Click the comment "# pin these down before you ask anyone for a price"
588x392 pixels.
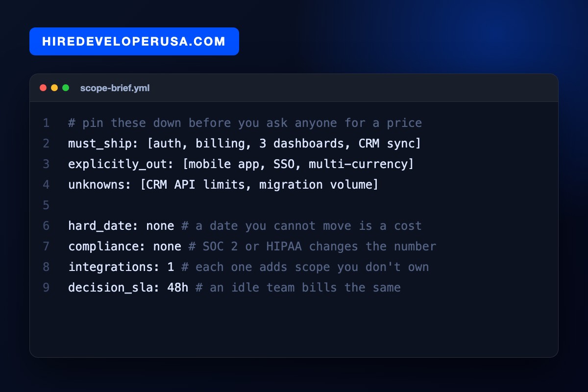pos(245,123)
